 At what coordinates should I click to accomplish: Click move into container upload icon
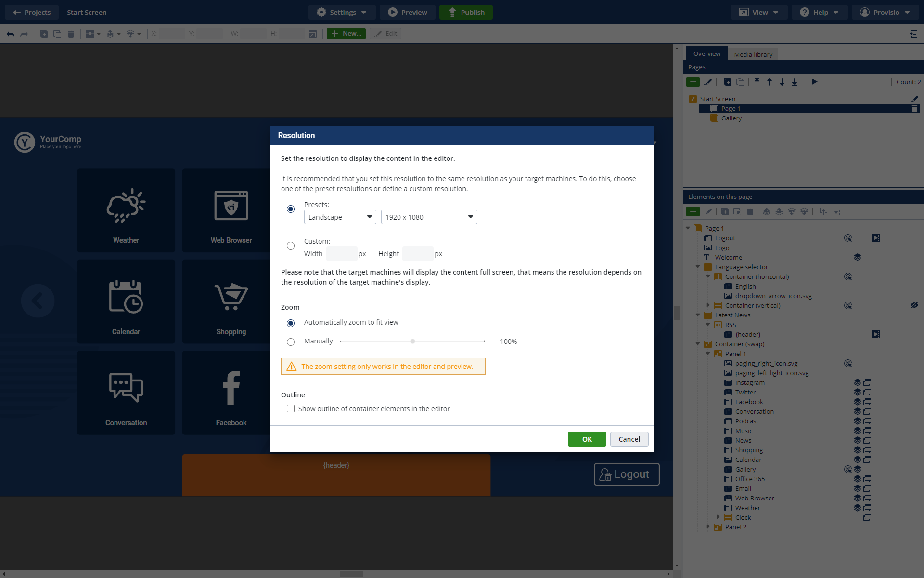(x=823, y=211)
